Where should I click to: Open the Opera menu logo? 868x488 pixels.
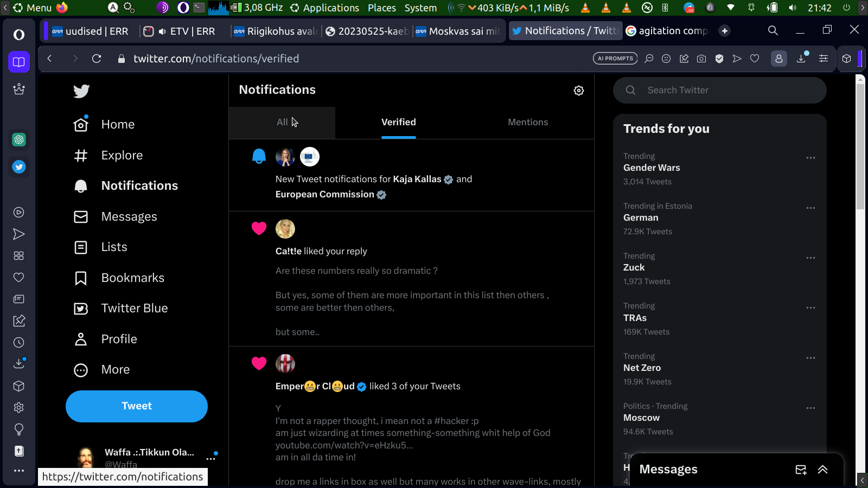(19, 35)
